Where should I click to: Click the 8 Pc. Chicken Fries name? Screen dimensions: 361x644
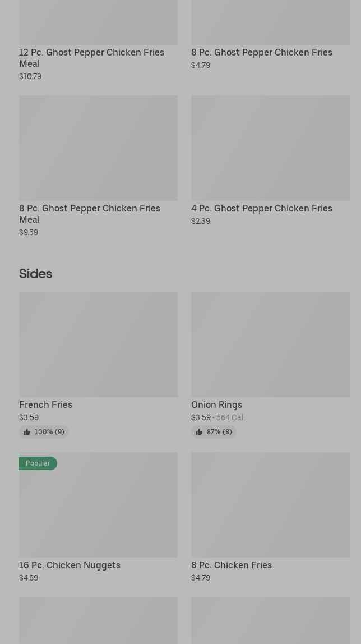231,565
